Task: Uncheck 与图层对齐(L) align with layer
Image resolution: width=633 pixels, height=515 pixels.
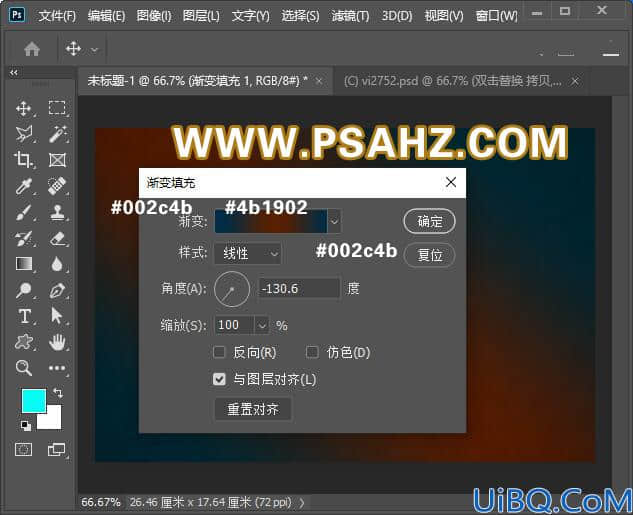Action: (219, 379)
